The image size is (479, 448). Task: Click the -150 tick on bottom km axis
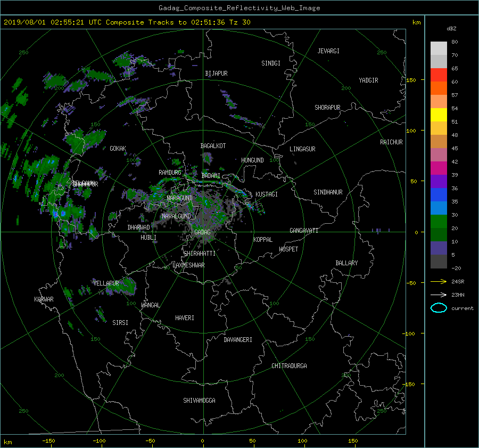coord(48,441)
